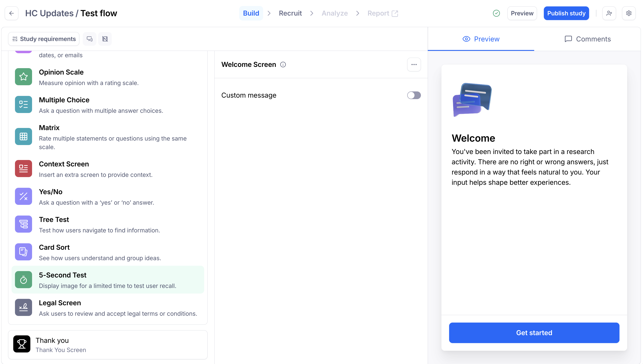Open Study requirements
This screenshot has height=364, width=643.
(x=44, y=39)
